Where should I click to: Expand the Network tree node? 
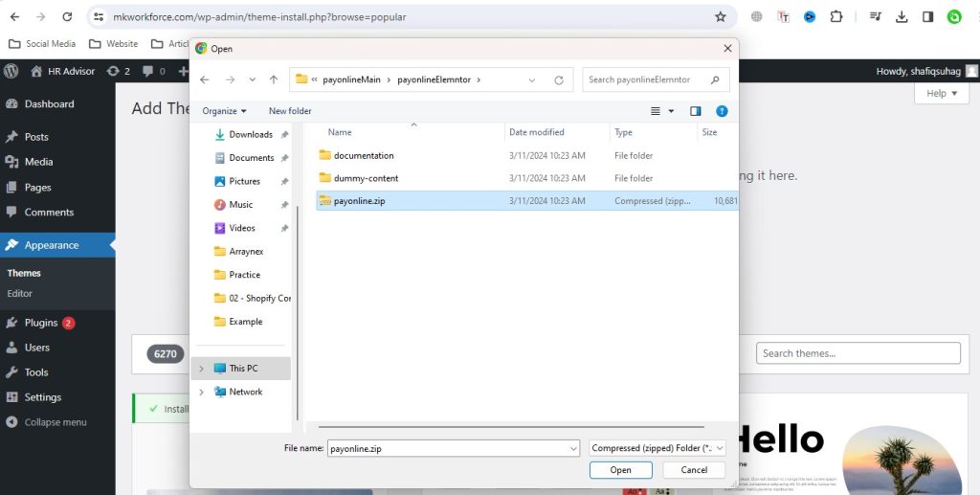201,392
